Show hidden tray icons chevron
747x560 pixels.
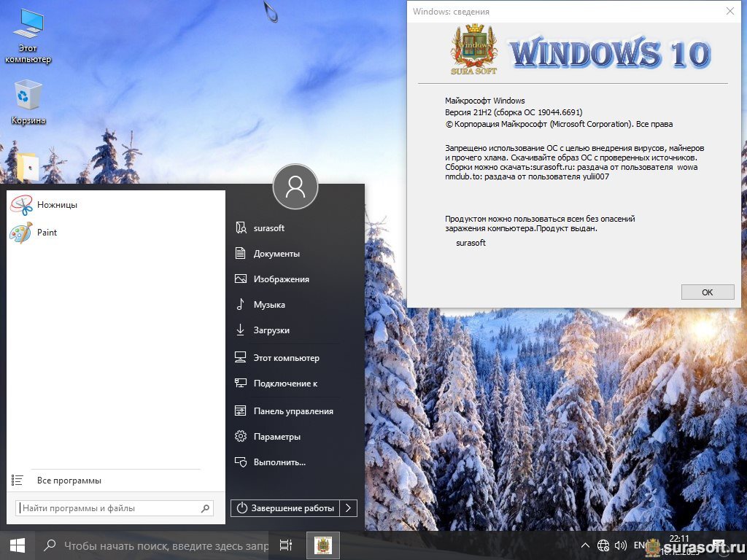(x=585, y=545)
